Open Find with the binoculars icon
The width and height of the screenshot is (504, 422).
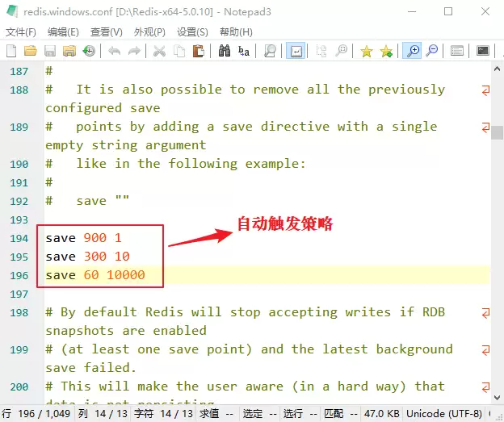[225, 51]
